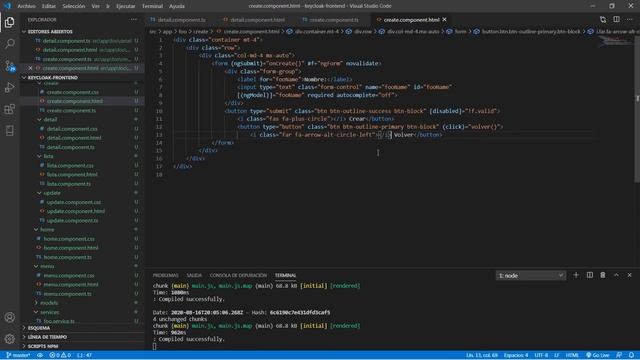Click the document bookmark icon in activity bar
The height and width of the screenshot is (360, 640).
coord(9,131)
